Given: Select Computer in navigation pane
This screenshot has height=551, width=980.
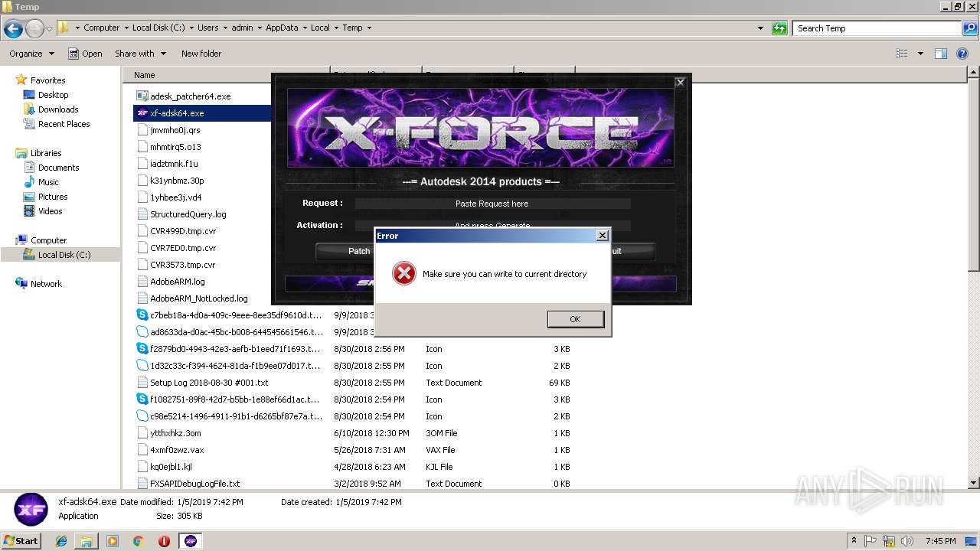Looking at the screenshot, I should tap(48, 240).
